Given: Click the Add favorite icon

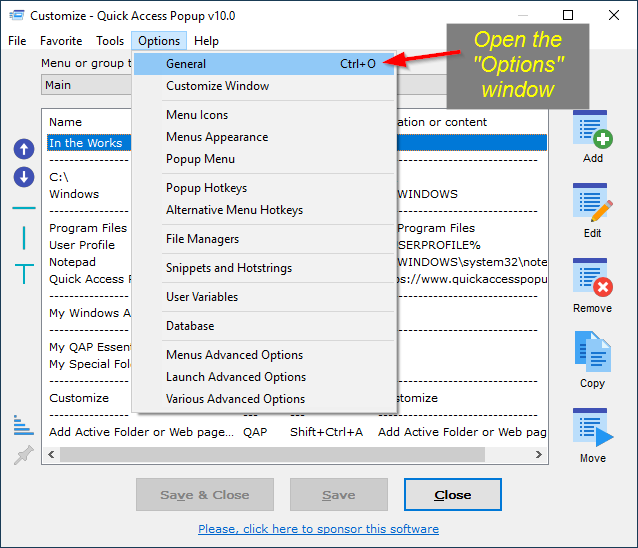Looking at the screenshot, I should [592, 130].
